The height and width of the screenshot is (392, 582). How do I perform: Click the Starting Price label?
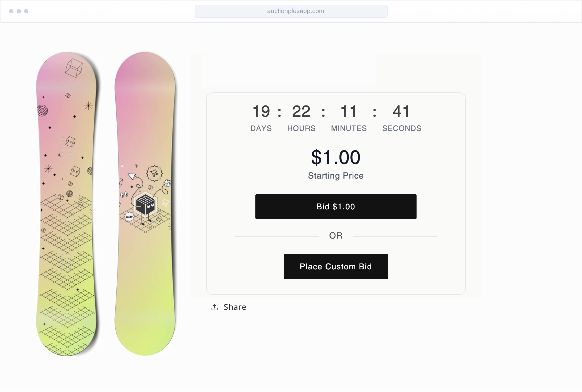tap(336, 176)
